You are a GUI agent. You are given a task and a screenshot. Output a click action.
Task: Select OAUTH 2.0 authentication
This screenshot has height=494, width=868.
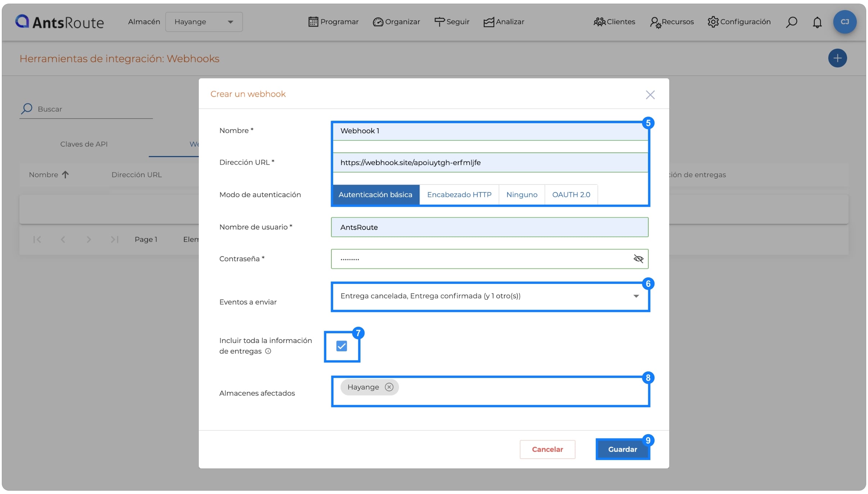coord(571,195)
